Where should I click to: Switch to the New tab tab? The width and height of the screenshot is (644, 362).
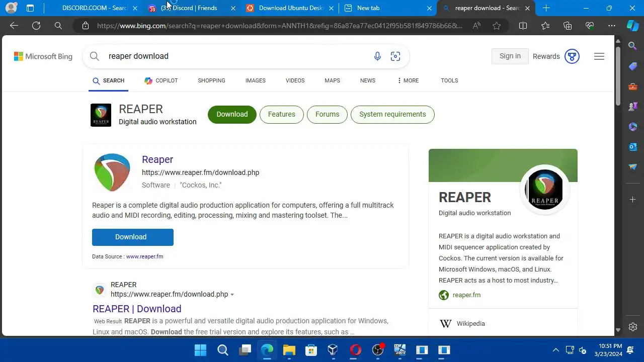[388, 8]
